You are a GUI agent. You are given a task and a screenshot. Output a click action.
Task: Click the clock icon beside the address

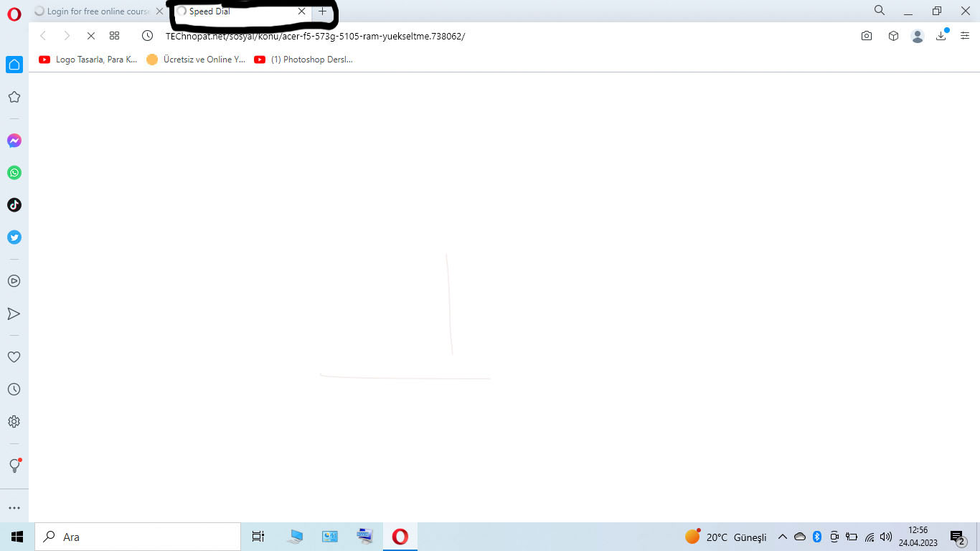coord(148,36)
